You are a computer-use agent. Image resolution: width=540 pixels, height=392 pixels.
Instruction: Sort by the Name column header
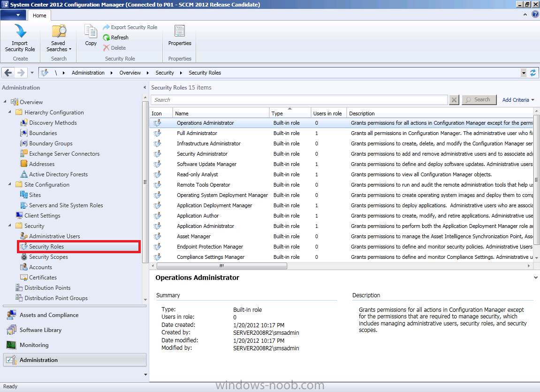click(221, 113)
